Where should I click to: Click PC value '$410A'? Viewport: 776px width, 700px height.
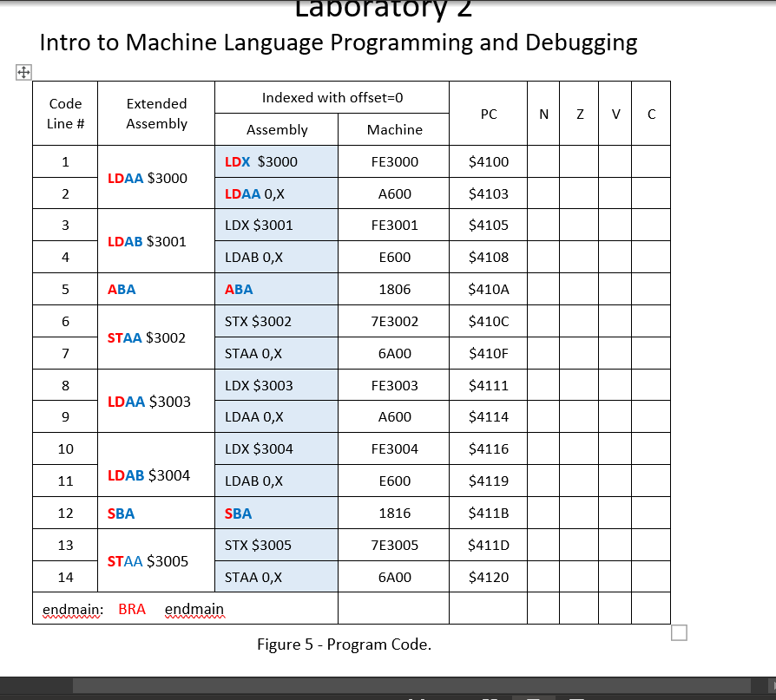click(489, 290)
